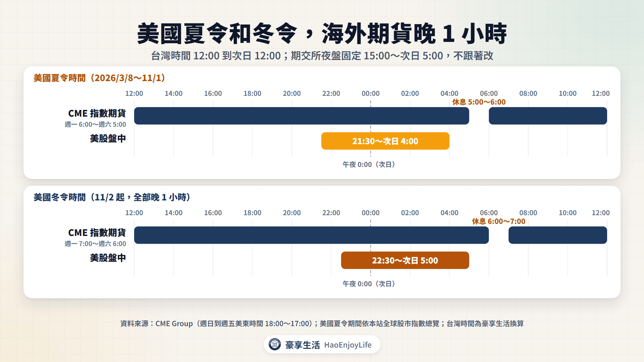The width and height of the screenshot is (644, 362).
Task: Click the short navy CME bar after 7:00 in winter chart
Action: point(558,235)
